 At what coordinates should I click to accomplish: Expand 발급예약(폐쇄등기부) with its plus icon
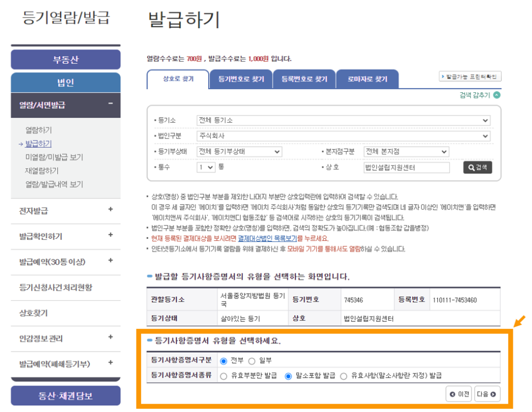(110, 362)
